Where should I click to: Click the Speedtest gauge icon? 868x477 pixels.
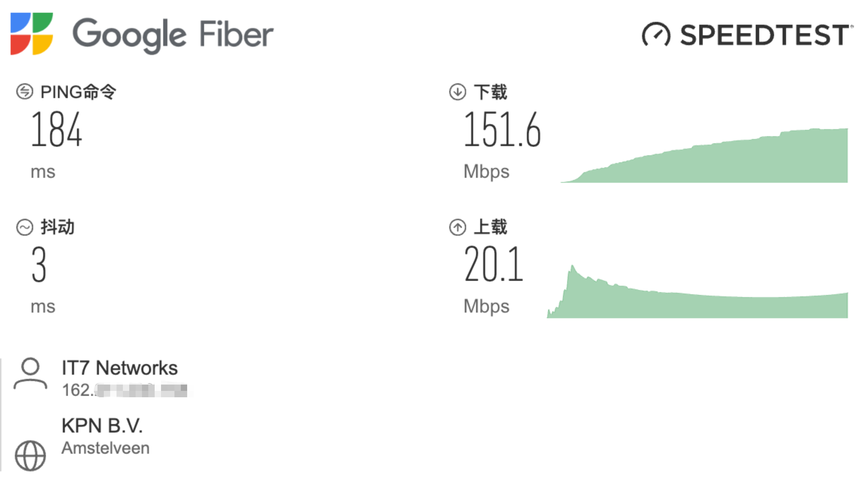click(656, 35)
